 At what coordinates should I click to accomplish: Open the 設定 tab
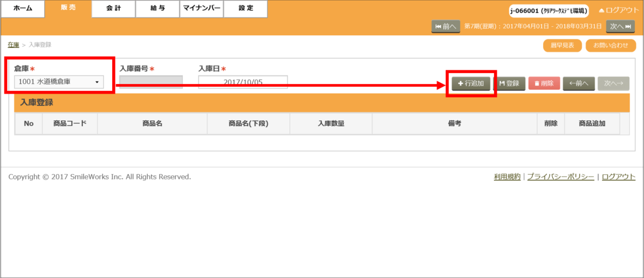coord(246,9)
